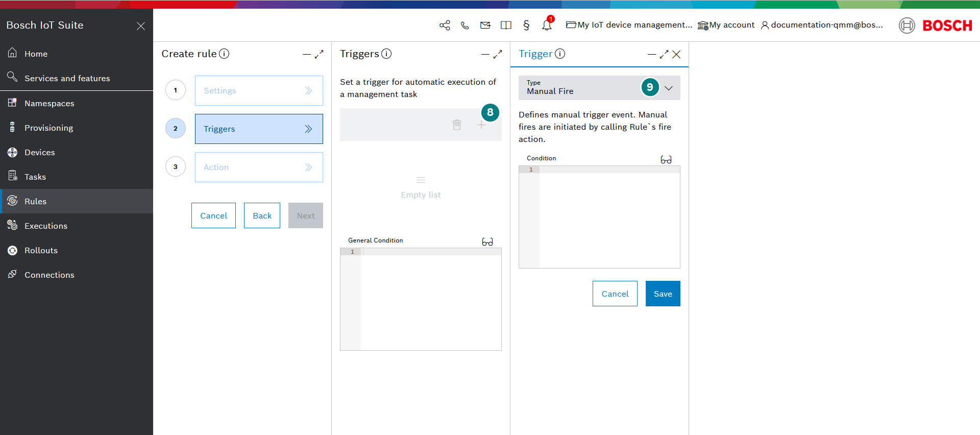The width and height of the screenshot is (980, 435).
Task: Preview General Condition with glasses icon
Action: [x=487, y=241]
